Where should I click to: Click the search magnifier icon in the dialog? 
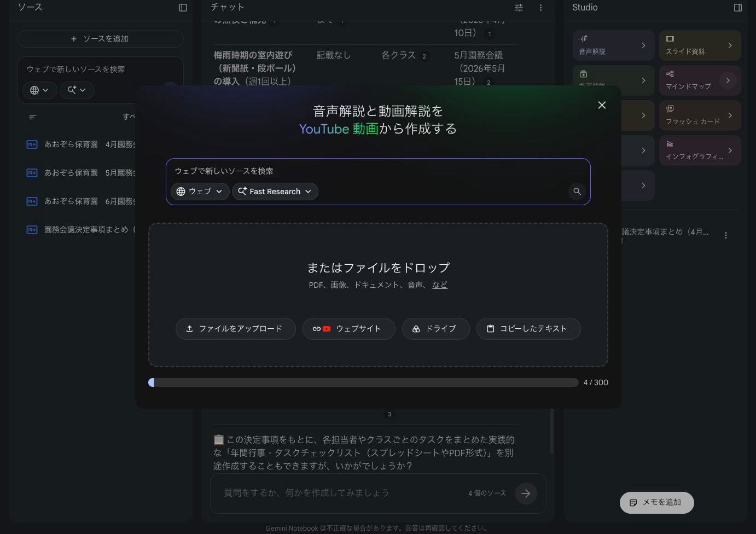coord(577,191)
